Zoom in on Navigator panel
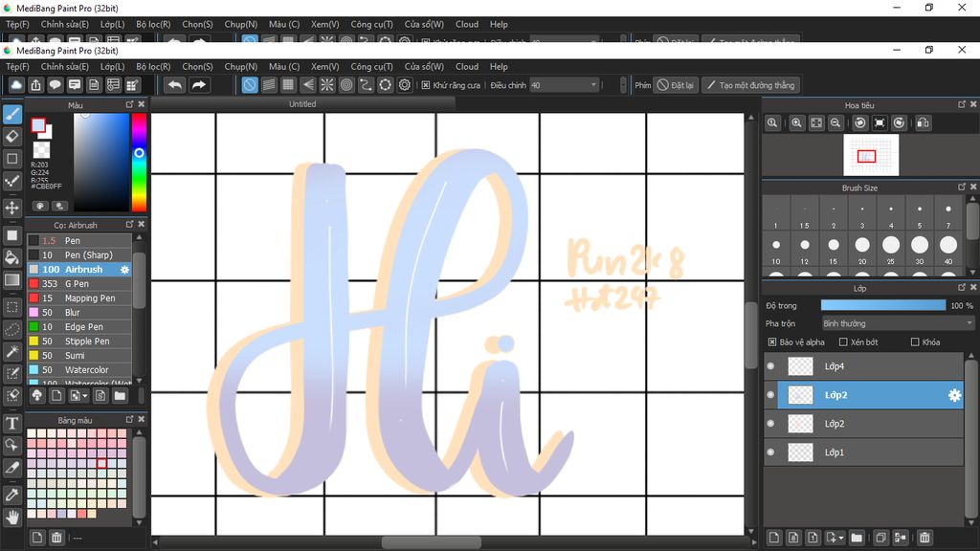This screenshot has height=551, width=980. 796,123
